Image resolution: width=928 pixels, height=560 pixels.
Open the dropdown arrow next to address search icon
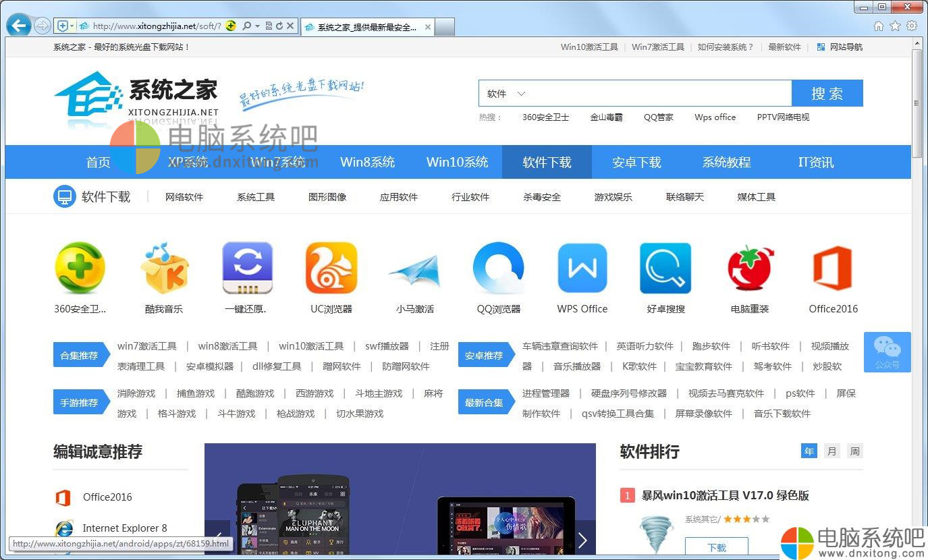pyautogui.click(x=257, y=26)
